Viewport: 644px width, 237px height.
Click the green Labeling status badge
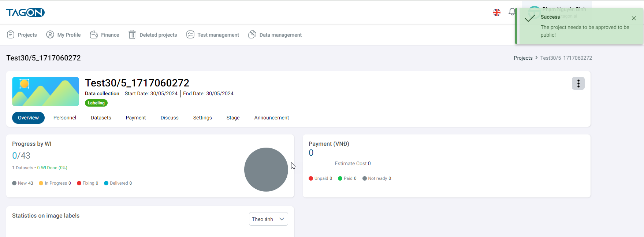coord(96,103)
